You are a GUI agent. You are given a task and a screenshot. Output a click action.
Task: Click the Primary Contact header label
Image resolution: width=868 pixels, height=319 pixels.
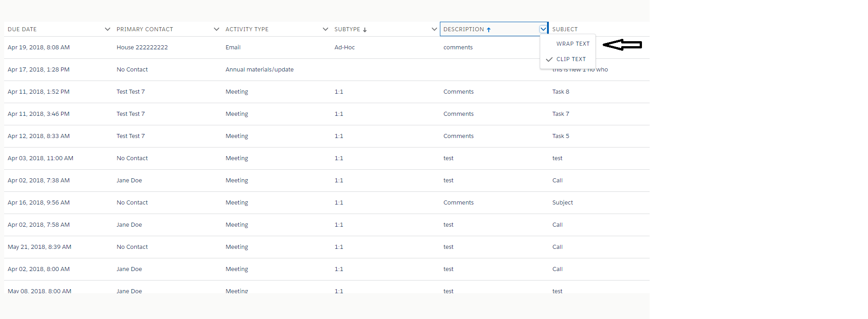coord(145,29)
